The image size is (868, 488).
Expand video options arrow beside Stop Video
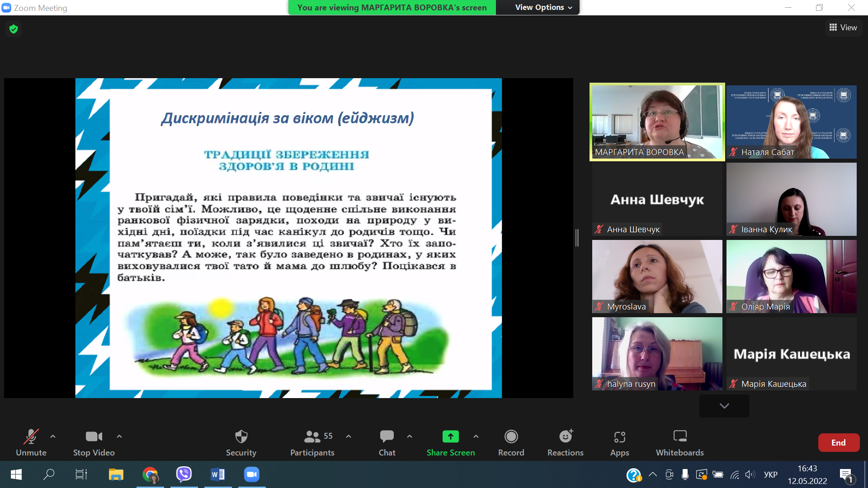(119, 436)
